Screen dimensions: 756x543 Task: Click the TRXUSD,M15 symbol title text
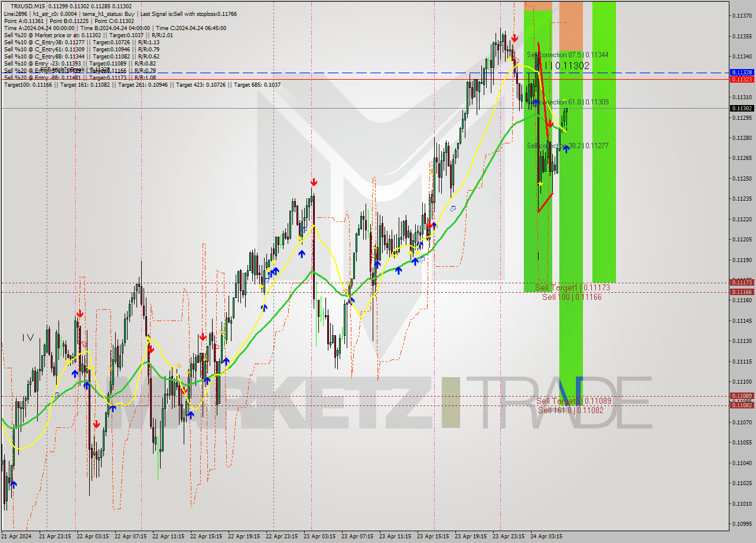point(28,6)
